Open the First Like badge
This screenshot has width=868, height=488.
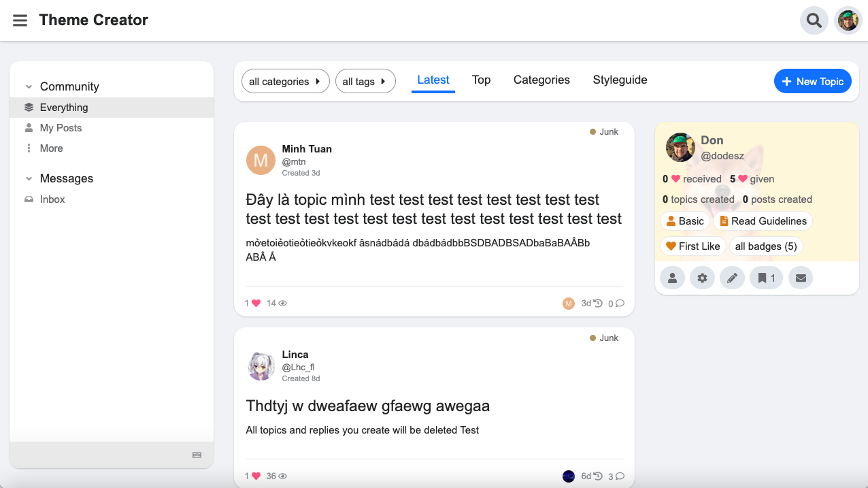coord(692,246)
